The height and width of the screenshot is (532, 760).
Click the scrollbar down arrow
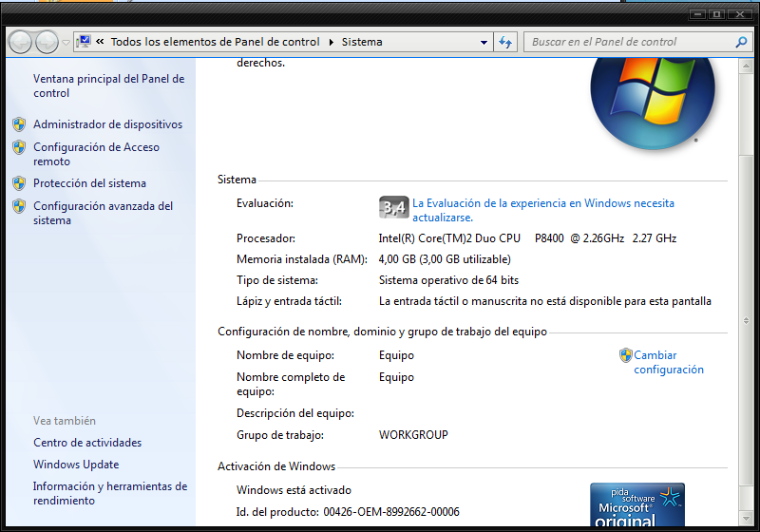(x=746, y=519)
